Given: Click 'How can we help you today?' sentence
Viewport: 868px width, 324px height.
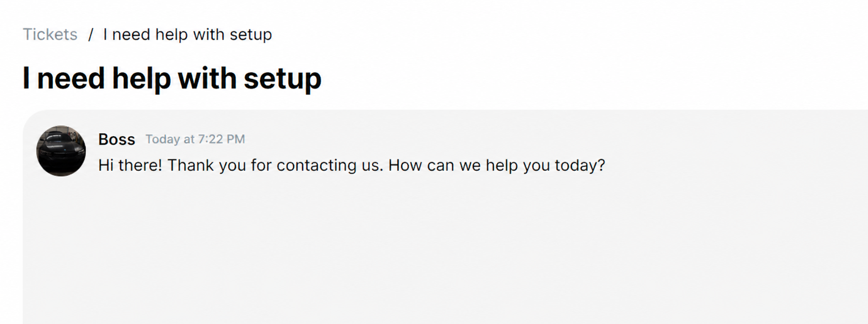Looking at the screenshot, I should point(497,165).
